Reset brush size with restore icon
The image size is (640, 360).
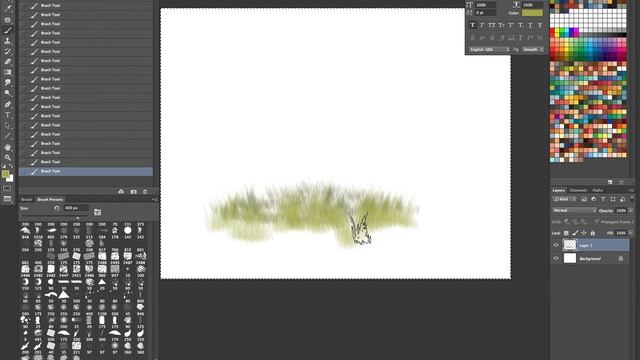(57, 208)
